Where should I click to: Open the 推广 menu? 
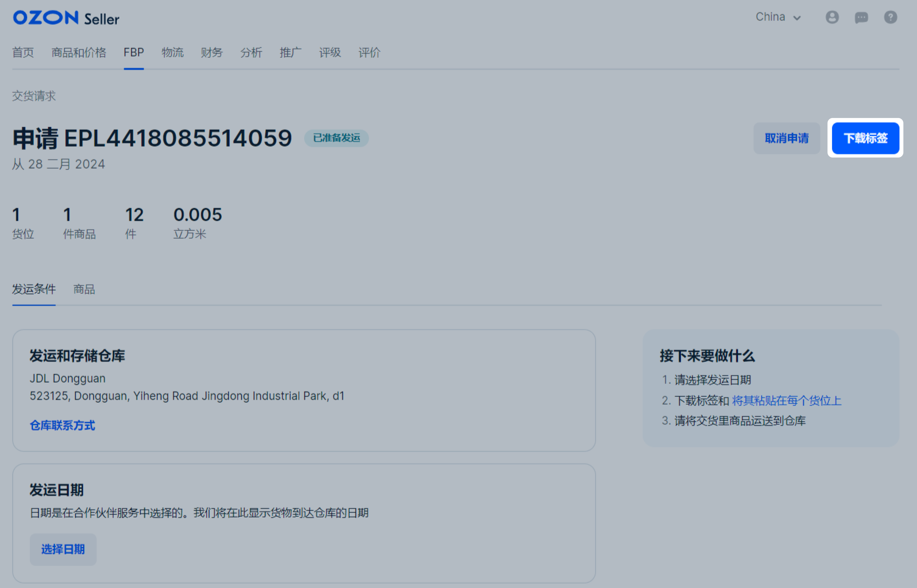click(x=291, y=52)
